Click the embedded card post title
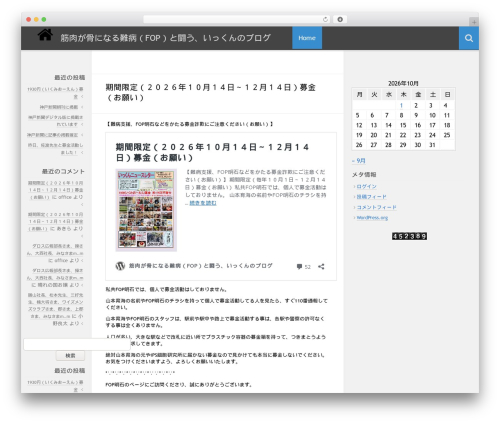Screen dimensions: 500x423 pyautogui.click(x=212, y=152)
